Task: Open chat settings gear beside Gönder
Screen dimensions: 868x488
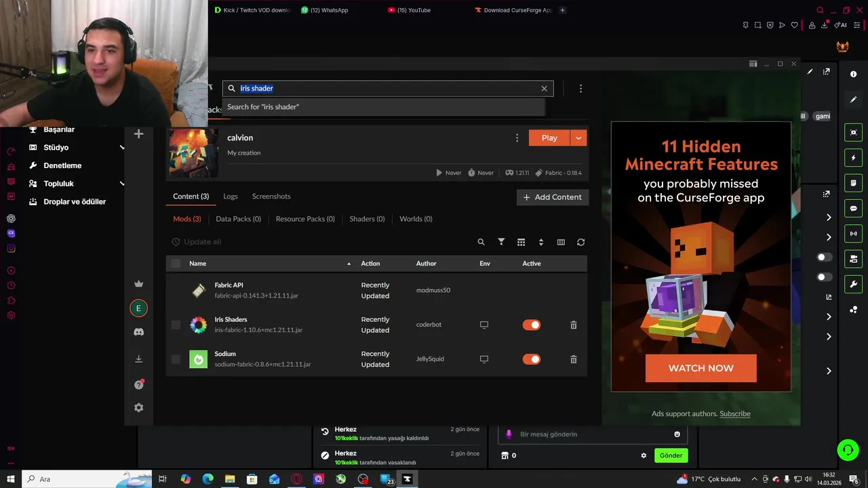Action: pyautogui.click(x=644, y=455)
